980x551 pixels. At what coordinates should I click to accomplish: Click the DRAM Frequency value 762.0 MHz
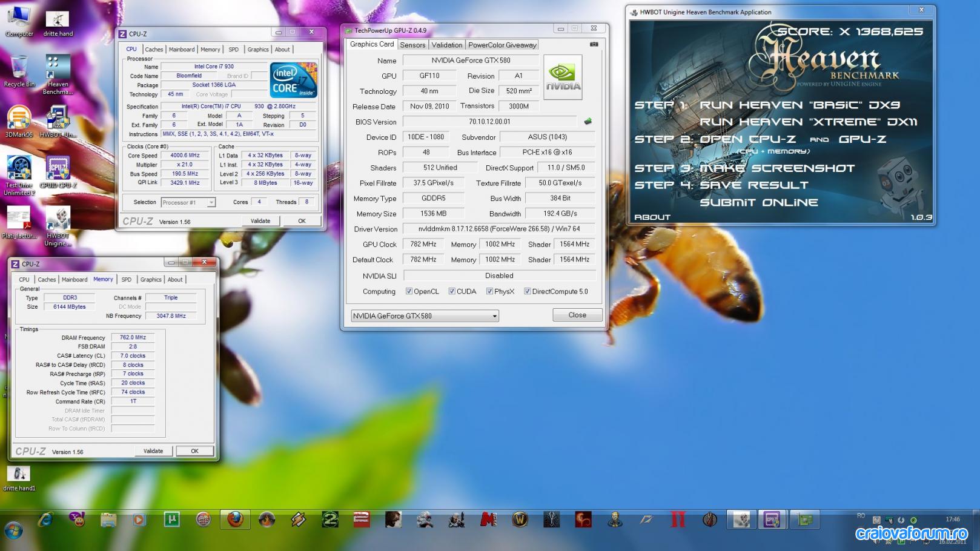(x=133, y=338)
